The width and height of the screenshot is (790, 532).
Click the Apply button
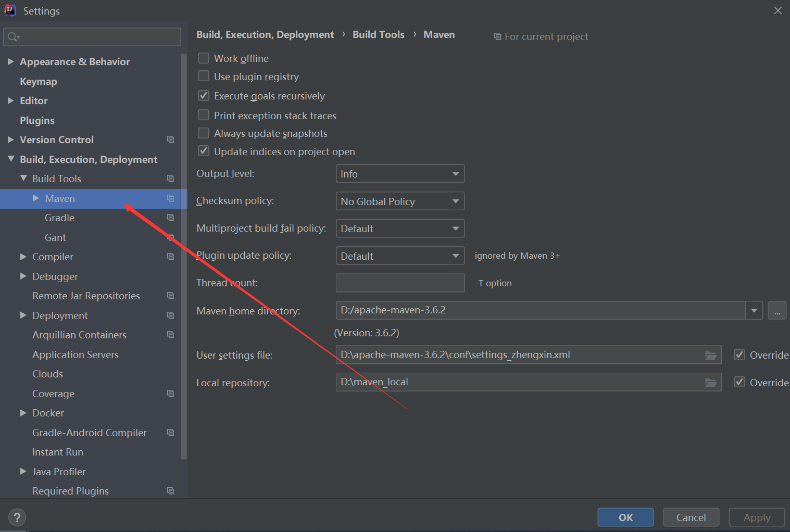tap(757, 517)
